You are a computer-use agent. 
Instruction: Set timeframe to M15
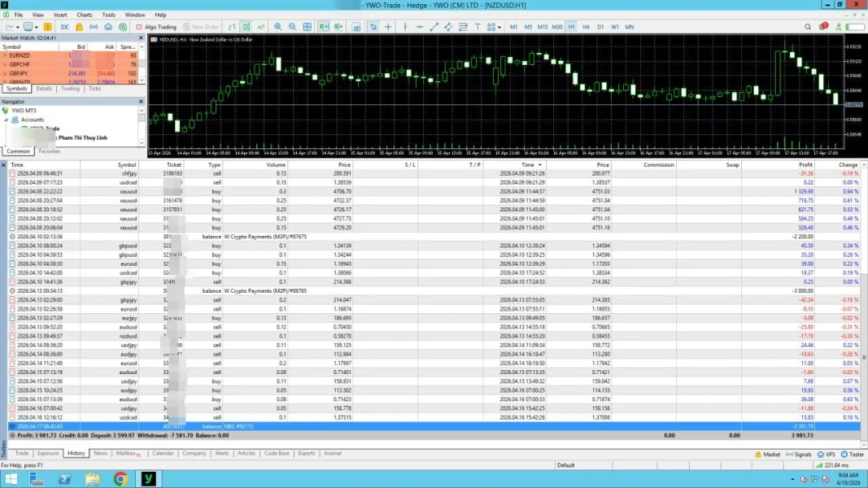click(543, 27)
